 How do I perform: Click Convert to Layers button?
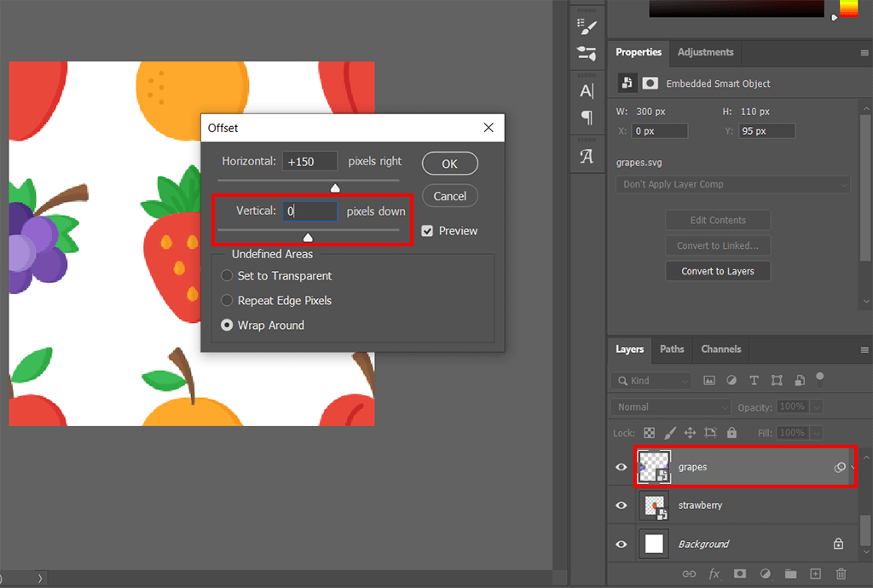tap(718, 271)
